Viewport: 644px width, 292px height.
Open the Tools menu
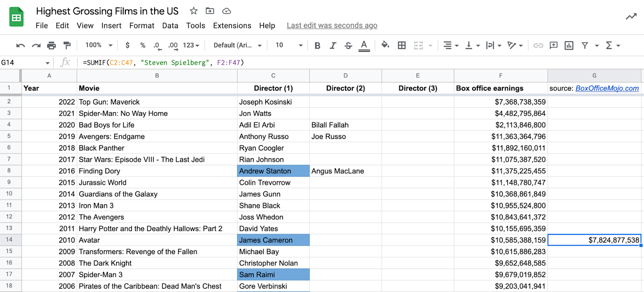coord(195,26)
